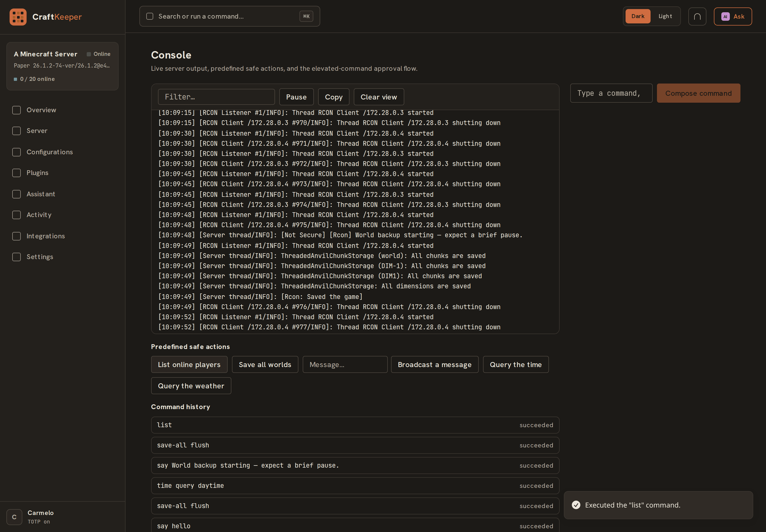Click Save all worlds button

[x=265, y=365]
